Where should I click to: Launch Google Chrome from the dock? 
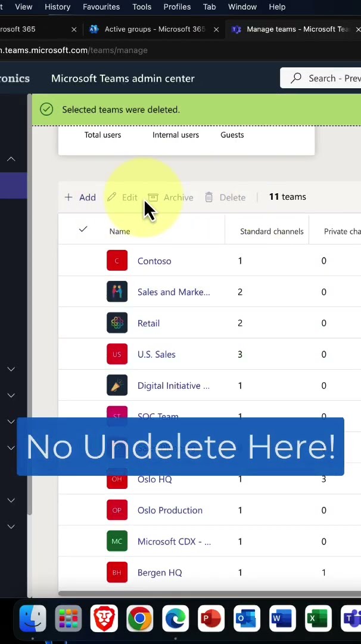point(139,618)
